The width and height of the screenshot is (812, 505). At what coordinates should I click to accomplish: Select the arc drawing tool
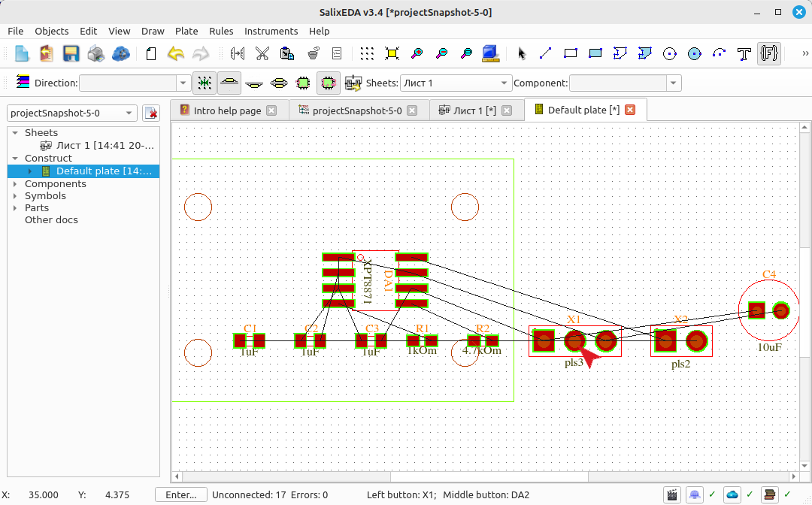(719, 53)
